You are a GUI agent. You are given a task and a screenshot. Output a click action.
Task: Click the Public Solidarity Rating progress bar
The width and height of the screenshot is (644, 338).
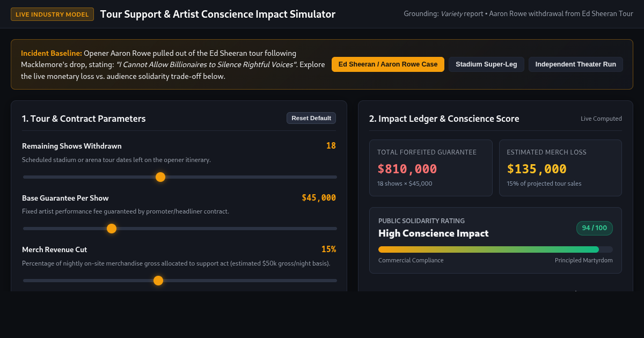pyautogui.click(x=495, y=249)
